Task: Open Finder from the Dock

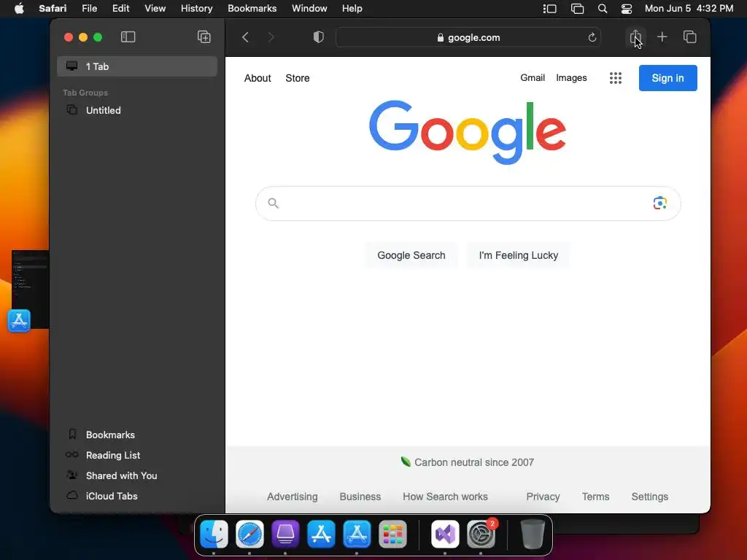Action: (x=214, y=534)
